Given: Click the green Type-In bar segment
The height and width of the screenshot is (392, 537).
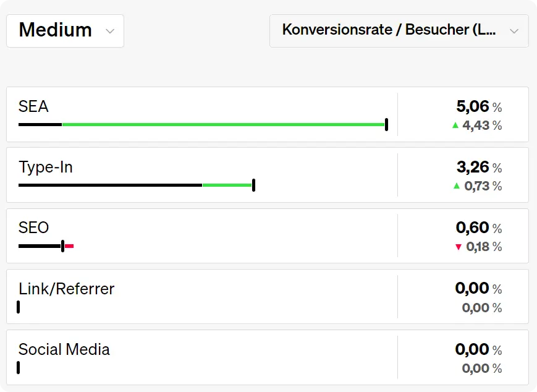Looking at the screenshot, I should tap(227, 185).
